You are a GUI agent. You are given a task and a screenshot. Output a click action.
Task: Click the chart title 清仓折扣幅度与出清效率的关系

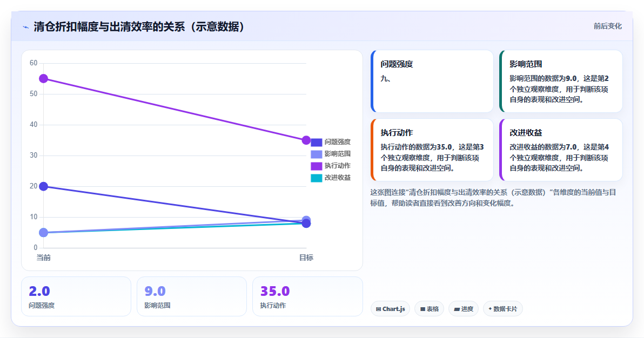tap(139, 26)
